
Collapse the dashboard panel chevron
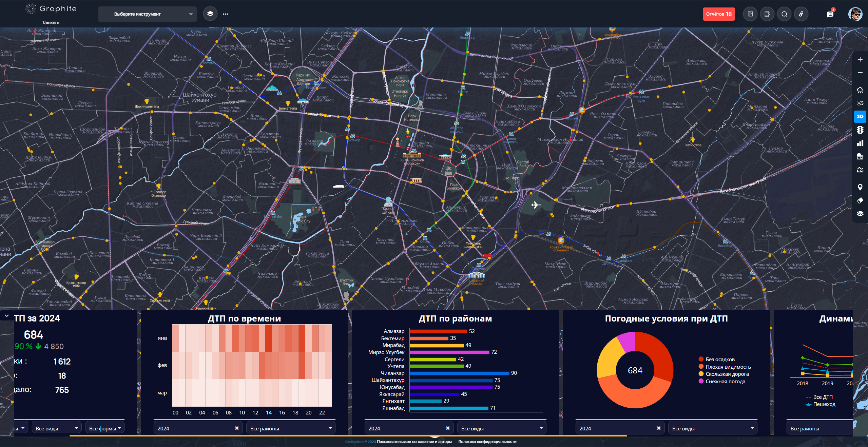(x=7, y=315)
